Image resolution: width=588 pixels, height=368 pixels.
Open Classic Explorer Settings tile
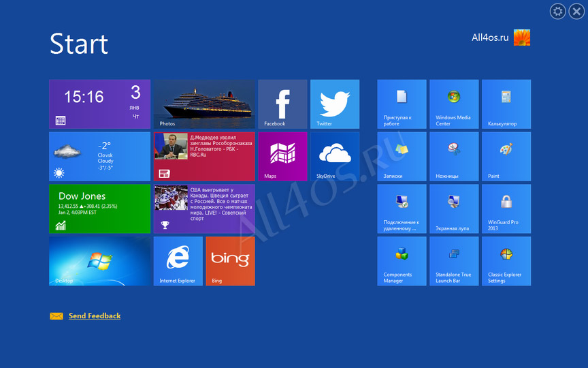pos(506,261)
